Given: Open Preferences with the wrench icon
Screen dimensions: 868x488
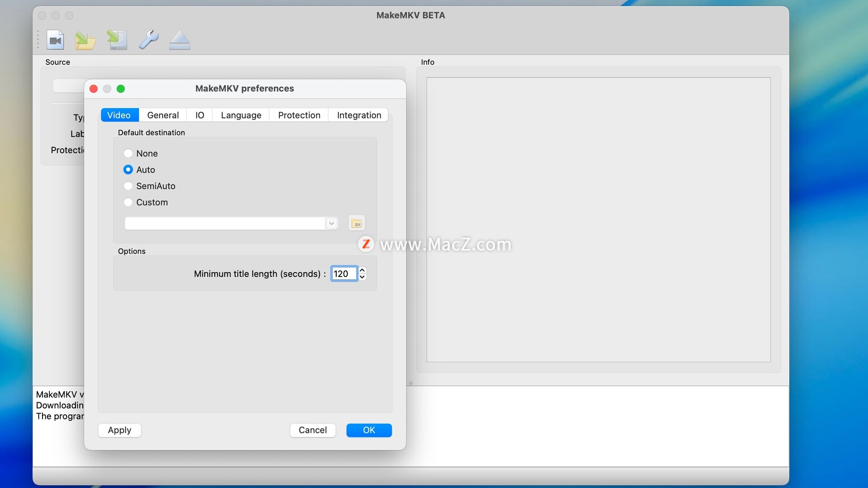Looking at the screenshot, I should pos(148,40).
